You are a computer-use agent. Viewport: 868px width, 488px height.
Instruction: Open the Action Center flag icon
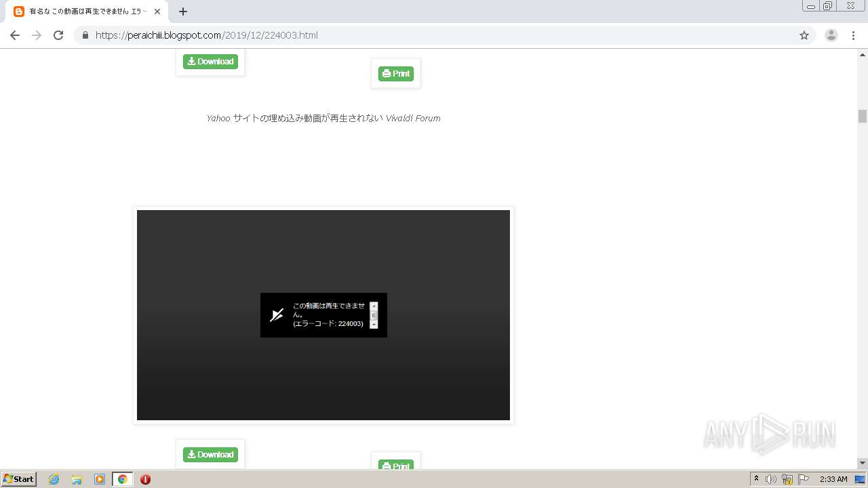pyautogui.click(x=804, y=479)
